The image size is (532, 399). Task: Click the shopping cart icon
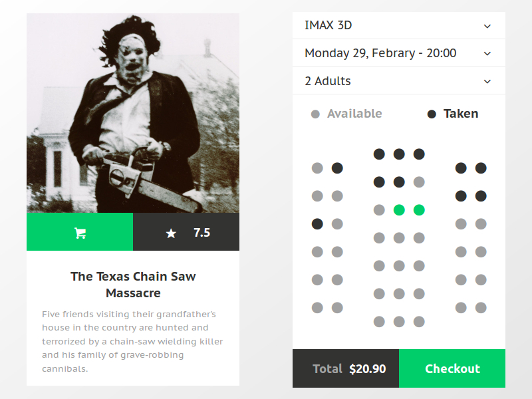pyautogui.click(x=80, y=233)
